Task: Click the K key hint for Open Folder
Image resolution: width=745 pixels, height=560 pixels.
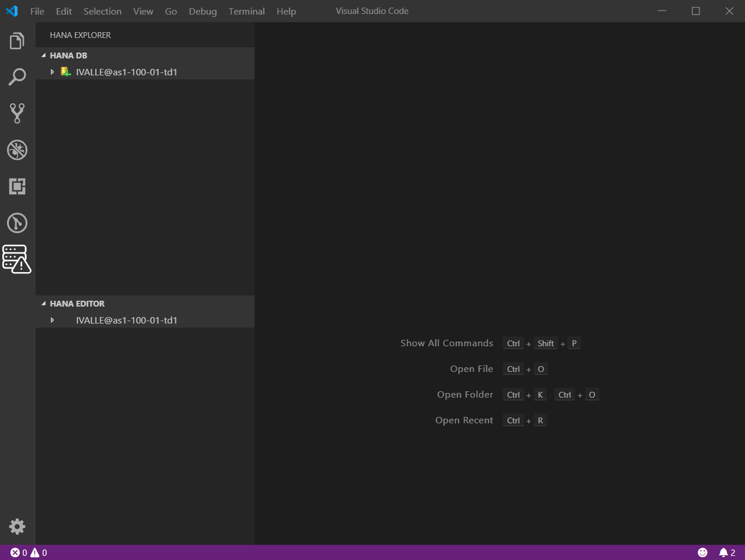Action: [x=541, y=395]
